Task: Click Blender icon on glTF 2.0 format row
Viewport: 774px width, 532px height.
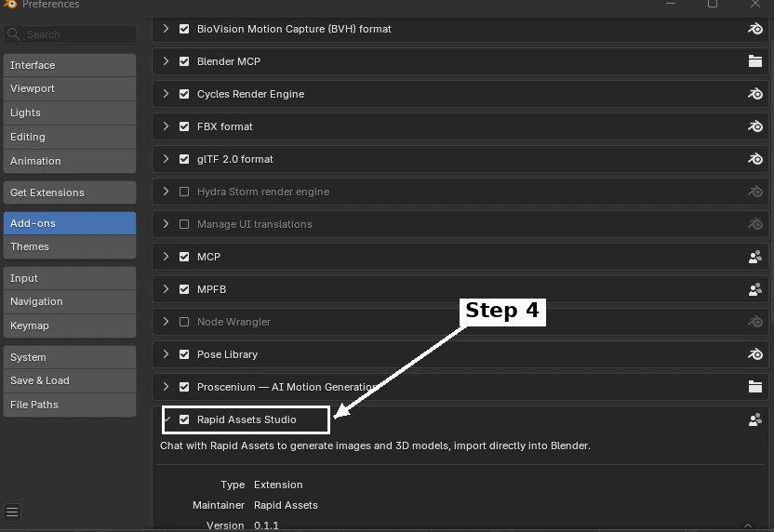Action: tap(754, 159)
